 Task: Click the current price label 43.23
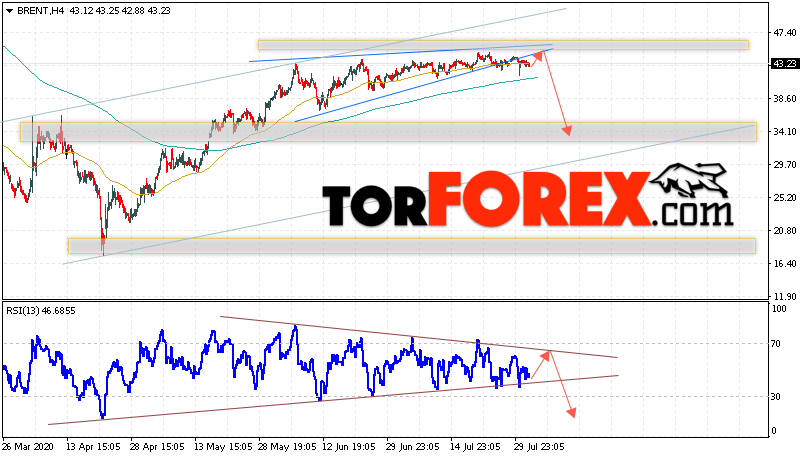coord(785,64)
